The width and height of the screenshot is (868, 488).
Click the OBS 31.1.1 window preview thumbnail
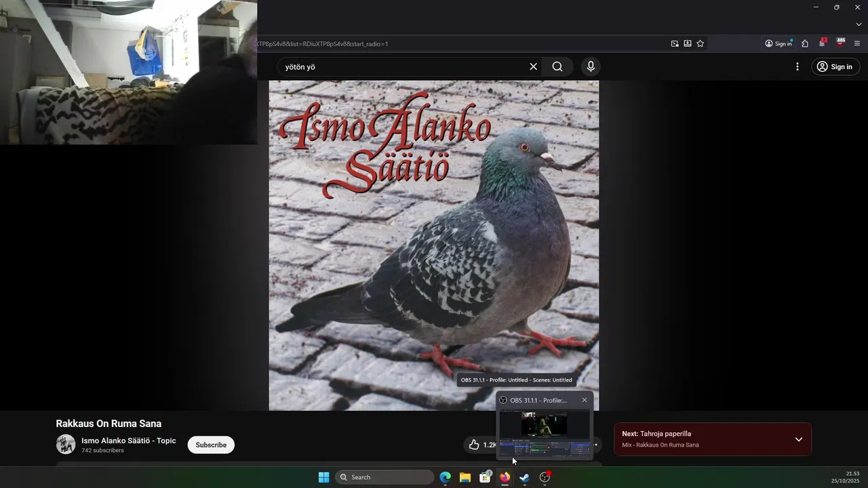pos(545,434)
